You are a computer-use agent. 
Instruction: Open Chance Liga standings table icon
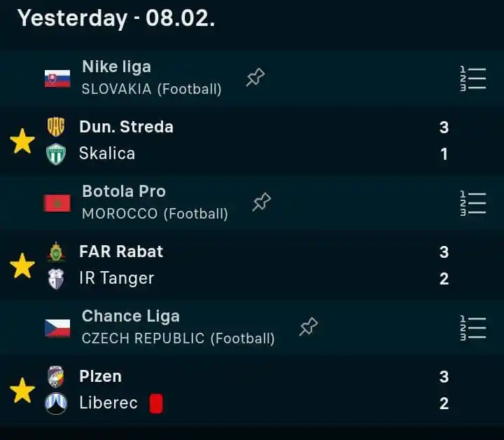[472, 328]
